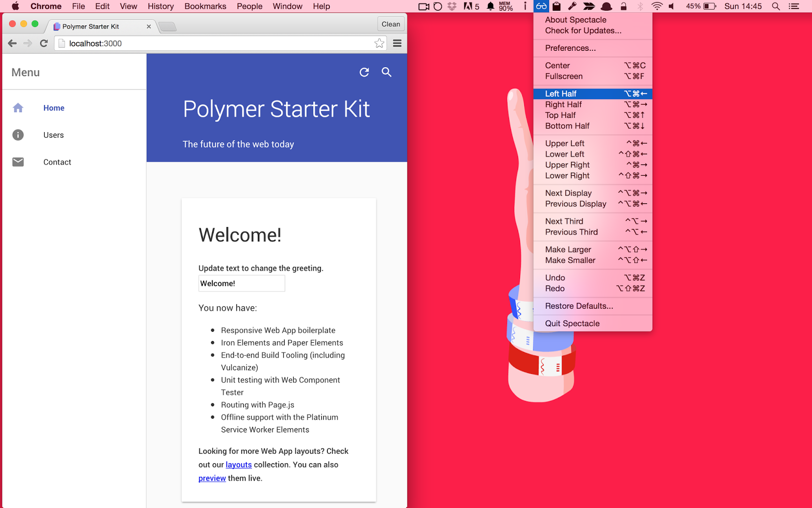Click the clipboard icon in the menu bar
The height and width of the screenshot is (508, 812).
pyautogui.click(x=557, y=6)
